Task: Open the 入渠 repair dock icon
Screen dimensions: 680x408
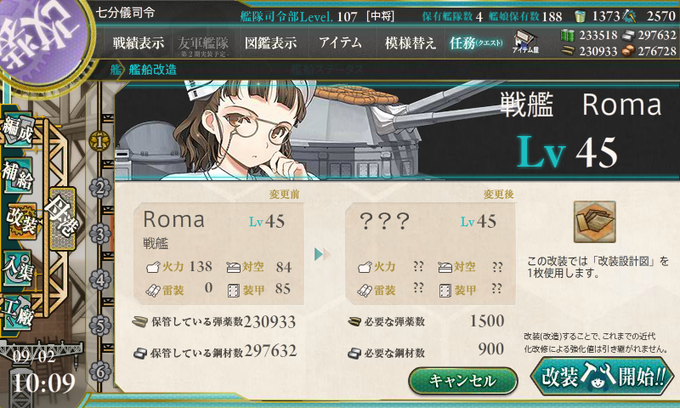Action: (18, 268)
